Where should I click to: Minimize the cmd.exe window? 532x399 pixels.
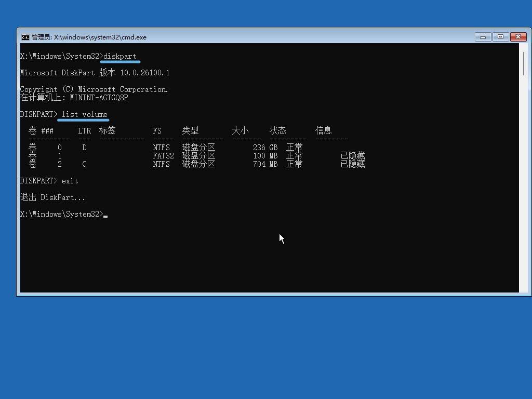coord(483,37)
